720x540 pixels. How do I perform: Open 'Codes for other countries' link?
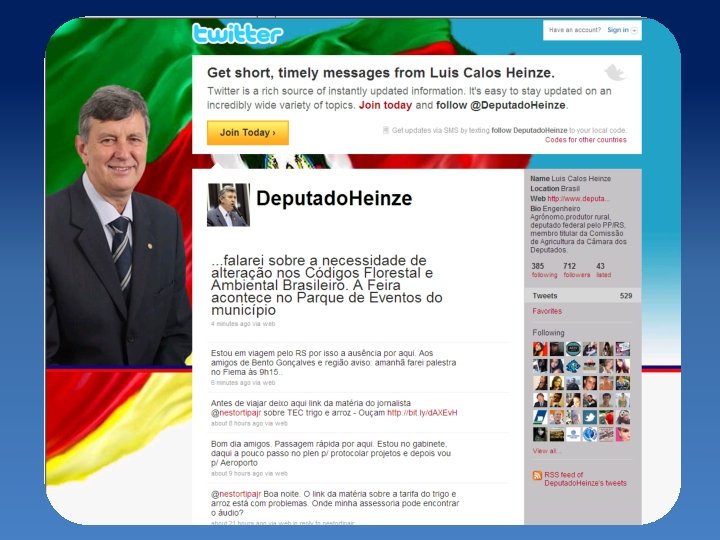[x=585, y=140]
